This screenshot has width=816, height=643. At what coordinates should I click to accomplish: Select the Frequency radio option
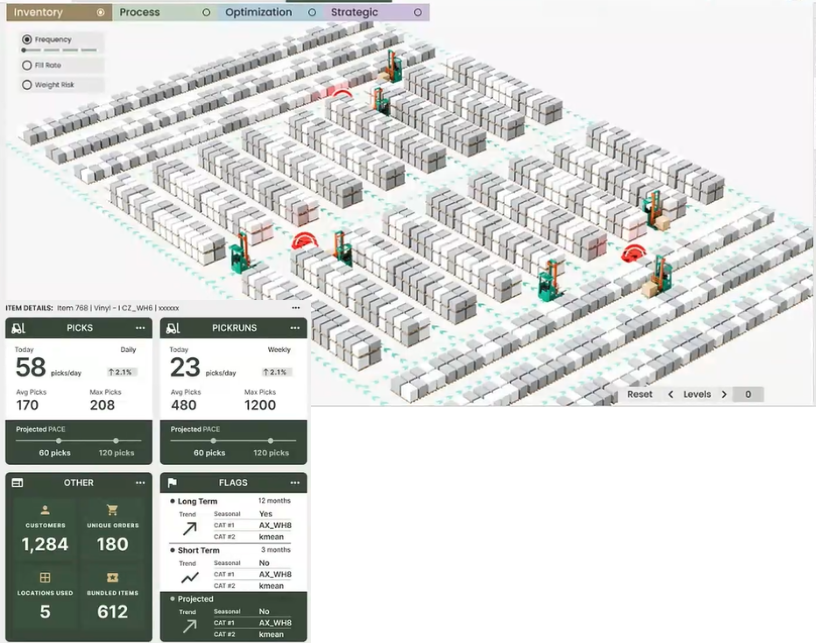(27, 40)
